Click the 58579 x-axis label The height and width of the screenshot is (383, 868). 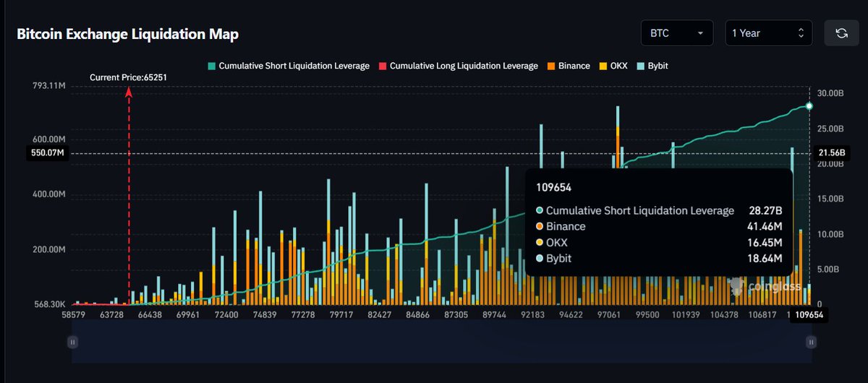tap(75, 316)
